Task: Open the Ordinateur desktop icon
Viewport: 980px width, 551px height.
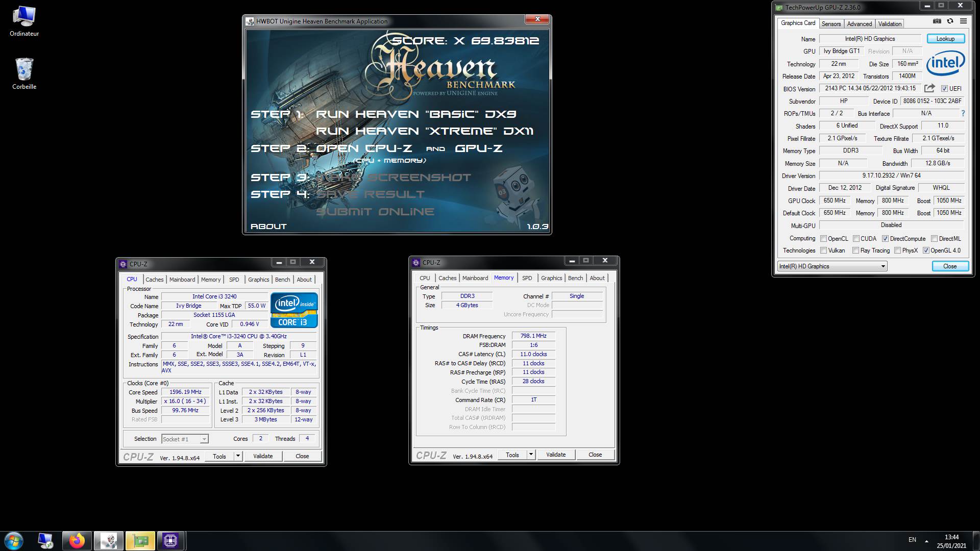Action: click(x=24, y=21)
